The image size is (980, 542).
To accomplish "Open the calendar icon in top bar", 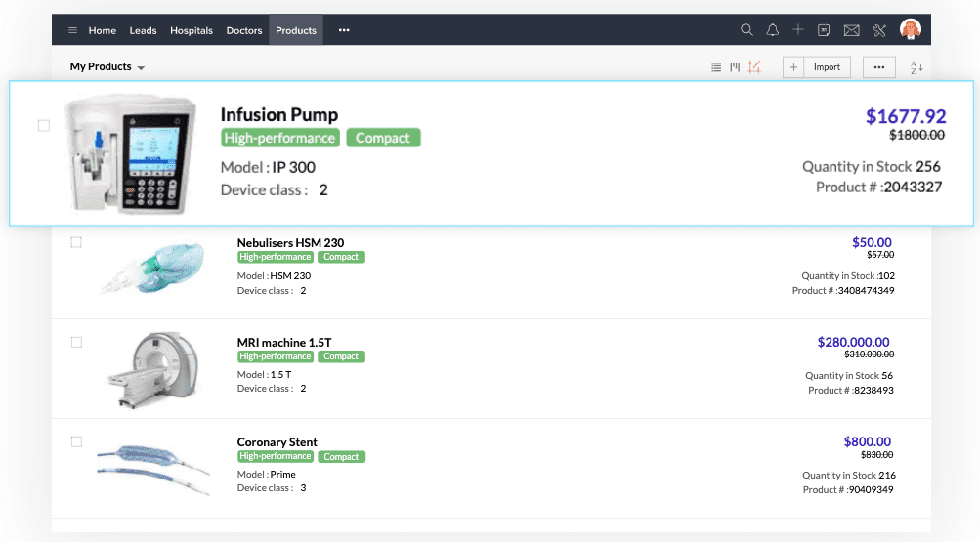I will click(825, 30).
